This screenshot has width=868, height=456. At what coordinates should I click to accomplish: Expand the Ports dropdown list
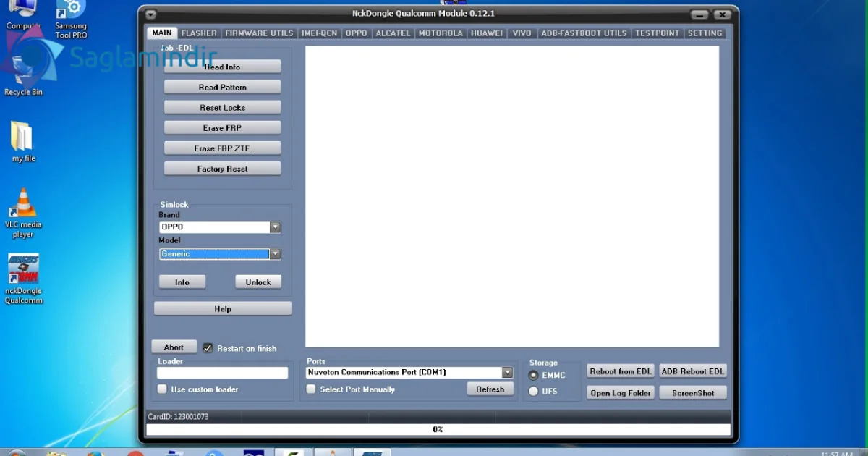click(507, 373)
